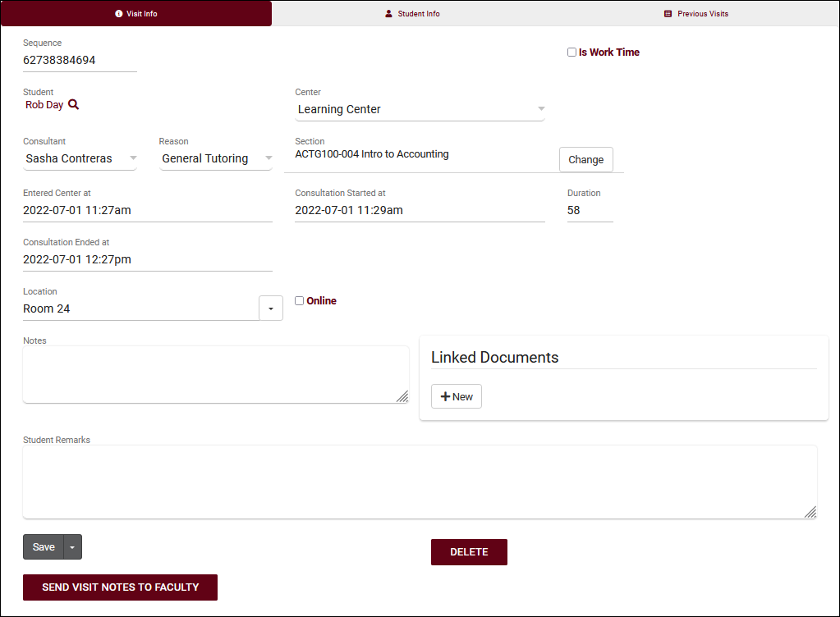Click the plus New linked document button

click(457, 396)
